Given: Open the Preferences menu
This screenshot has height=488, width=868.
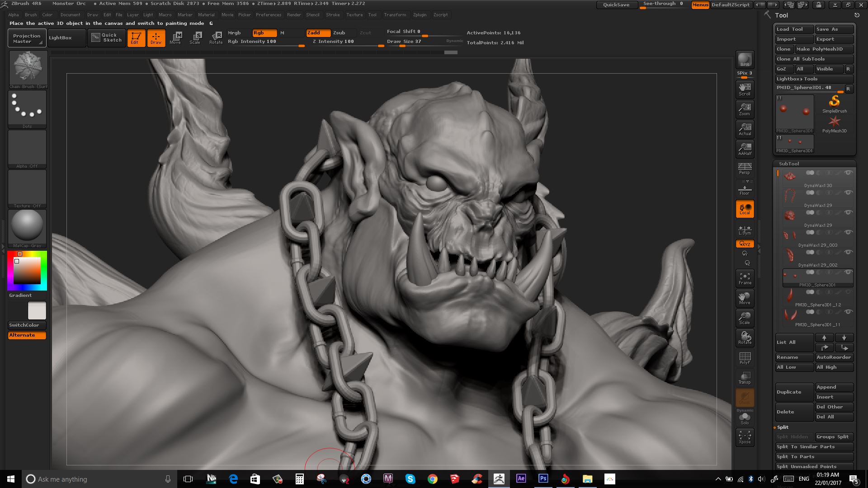Looking at the screenshot, I should coord(269,15).
